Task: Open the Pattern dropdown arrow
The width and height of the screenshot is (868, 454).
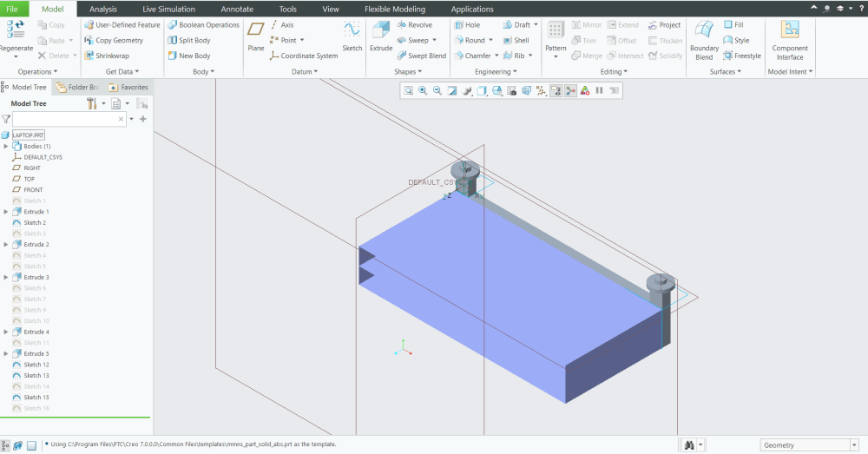Action: coord(556,57)
